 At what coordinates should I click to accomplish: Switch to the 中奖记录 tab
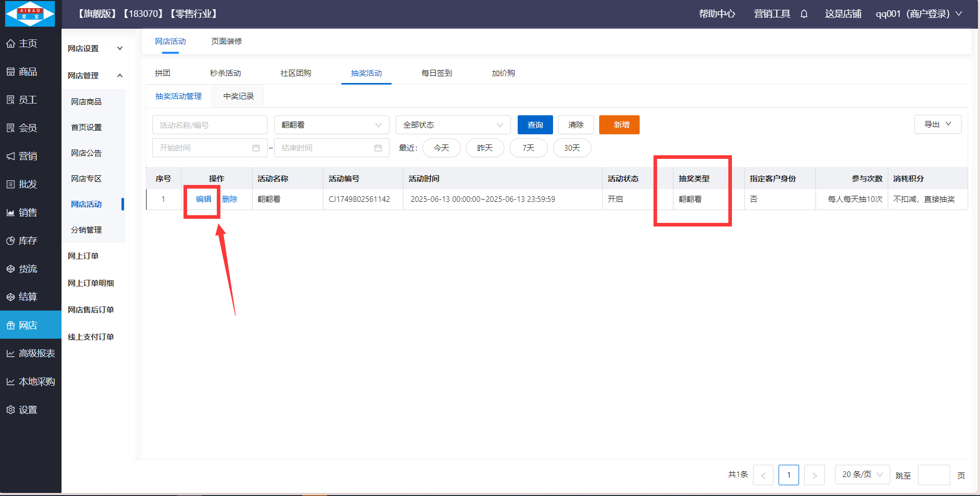tap(238, 96)
